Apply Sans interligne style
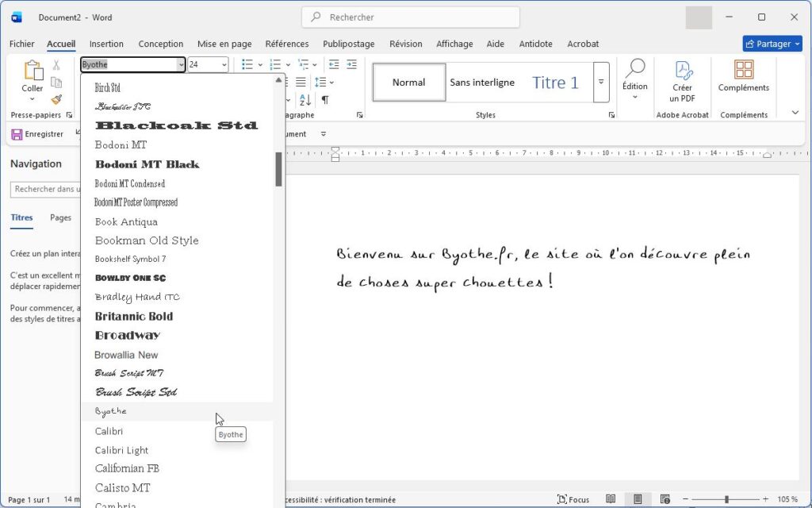The width and height of the screenshot is (812, 508). pyautogui.click(x=482, y=83)
